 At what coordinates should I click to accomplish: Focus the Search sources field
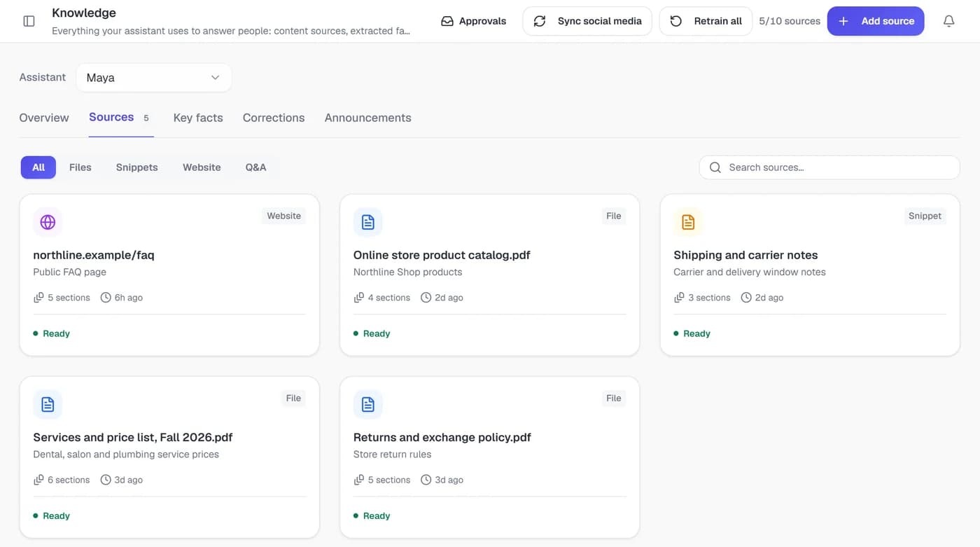[x=829, y=167]
